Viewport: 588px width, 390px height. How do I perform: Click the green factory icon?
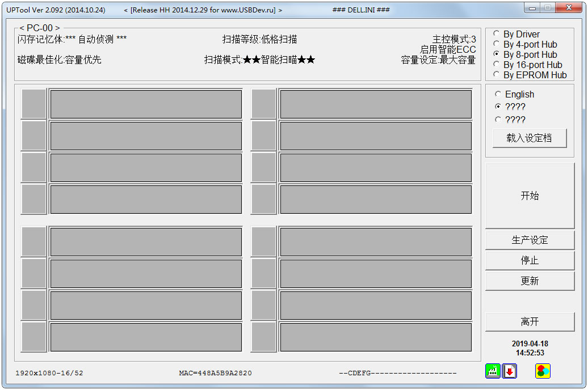click(x=493, y=371)
